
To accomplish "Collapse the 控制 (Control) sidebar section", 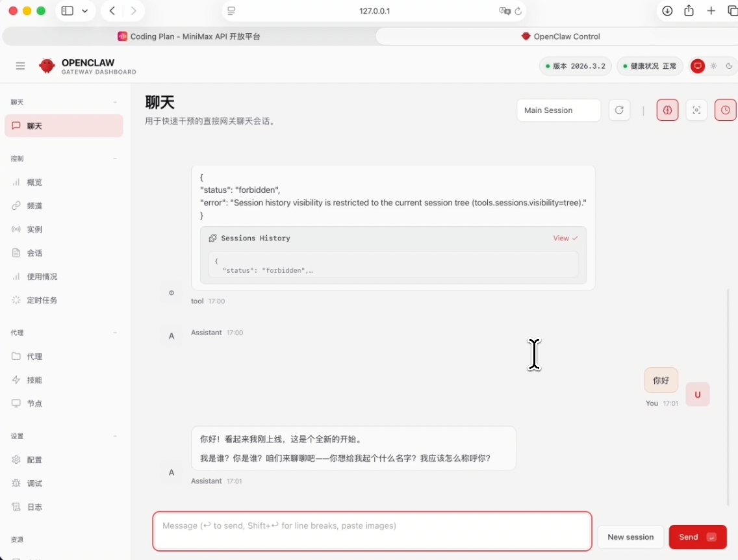I will pos(115,158).
